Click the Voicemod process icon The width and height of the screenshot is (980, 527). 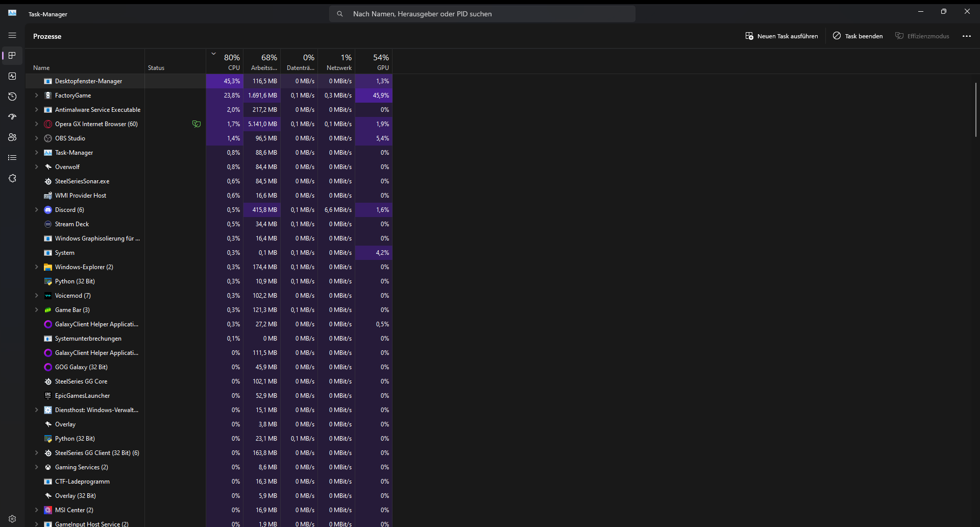[48, 296]
